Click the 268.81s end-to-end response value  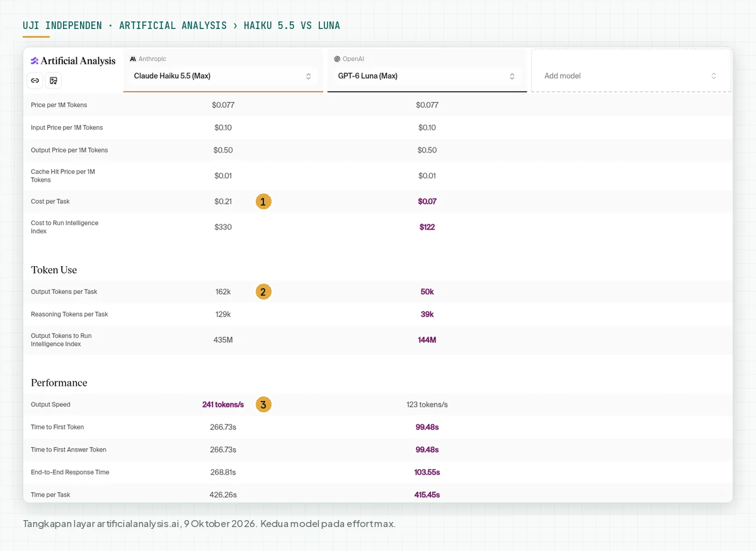tap(223, 472)
